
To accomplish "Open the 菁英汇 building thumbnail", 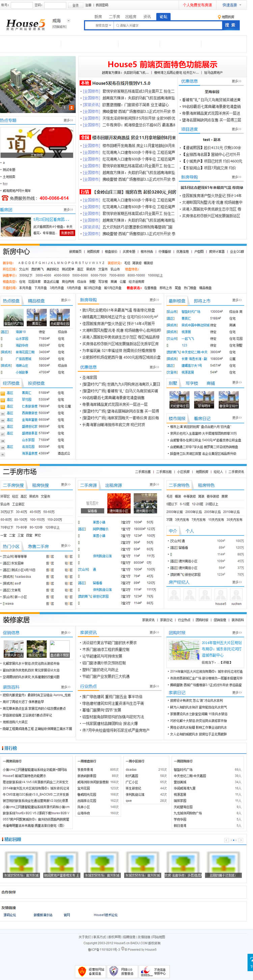I will point(36,318).
